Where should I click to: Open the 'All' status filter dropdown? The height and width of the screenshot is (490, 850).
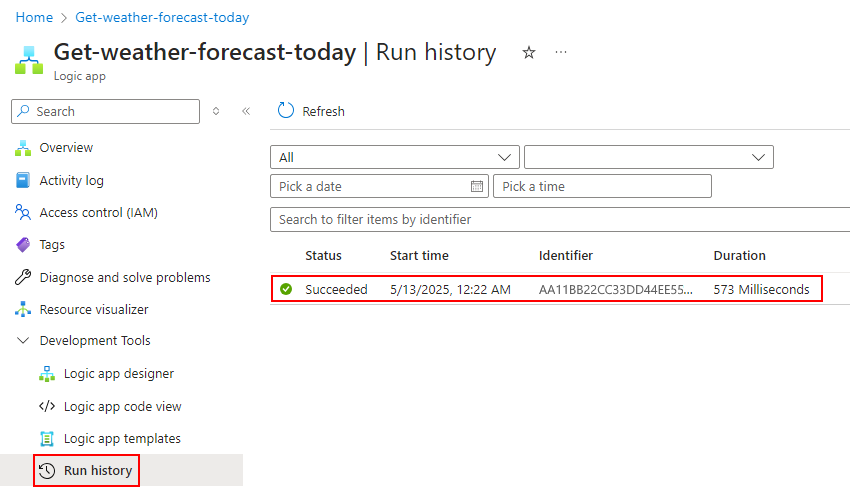coord(395,157)
